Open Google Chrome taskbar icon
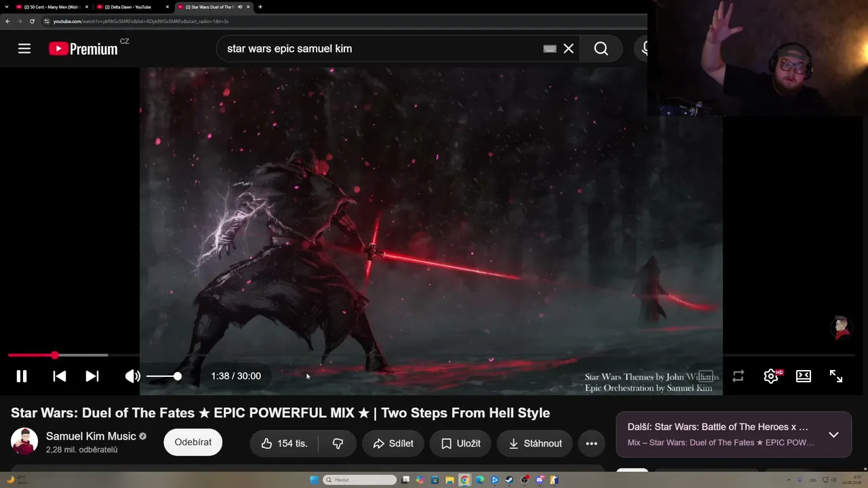The image size is (868, 488). [x=465, y=480]
